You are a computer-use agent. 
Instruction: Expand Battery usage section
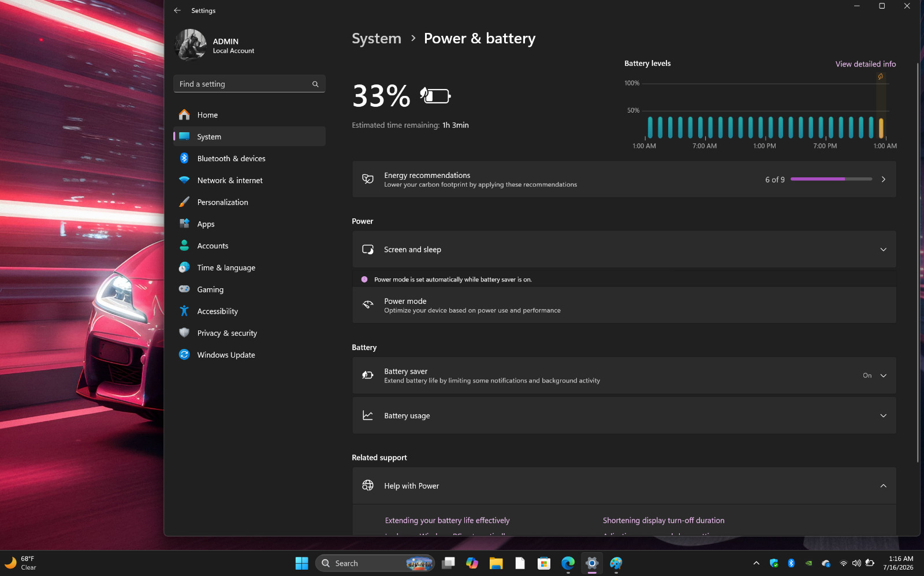tap(624, 415)
